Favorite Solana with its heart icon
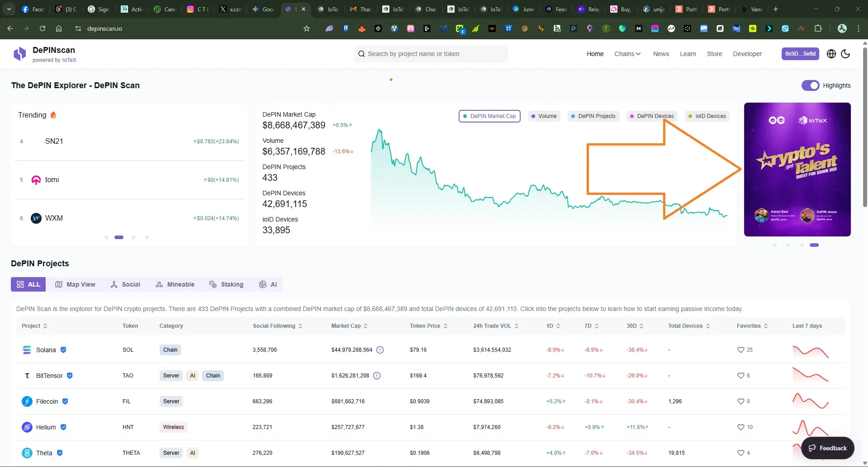This screenshot has width=868, height=467. [x=741, y=350]
